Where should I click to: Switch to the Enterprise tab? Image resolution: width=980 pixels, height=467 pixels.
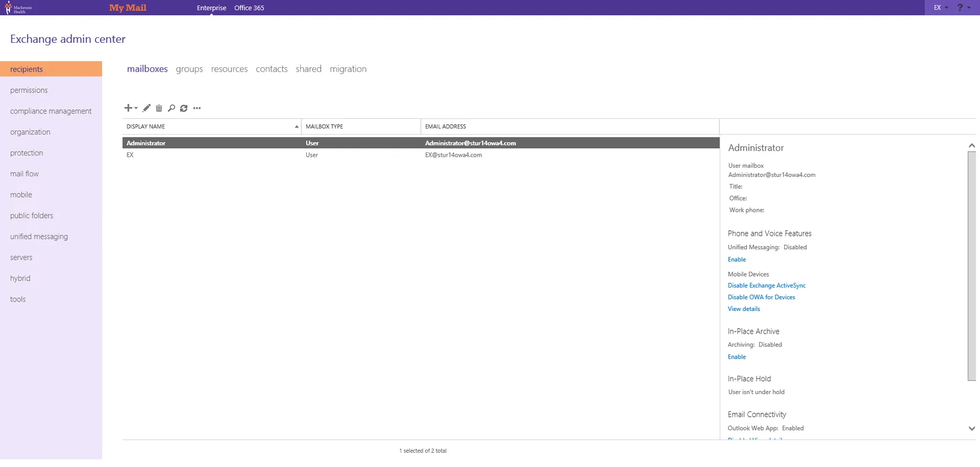pyautogui.click(x=211, y=8)
